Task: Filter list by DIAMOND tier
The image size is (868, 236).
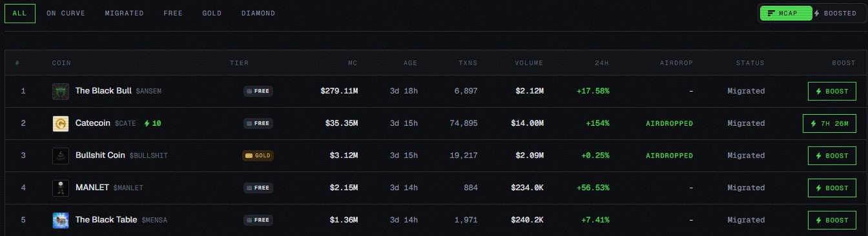Action: (258, 13)
